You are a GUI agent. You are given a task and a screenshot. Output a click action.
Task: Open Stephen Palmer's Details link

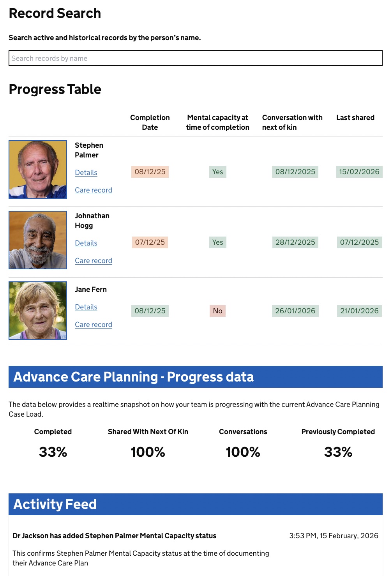[86, 173]
